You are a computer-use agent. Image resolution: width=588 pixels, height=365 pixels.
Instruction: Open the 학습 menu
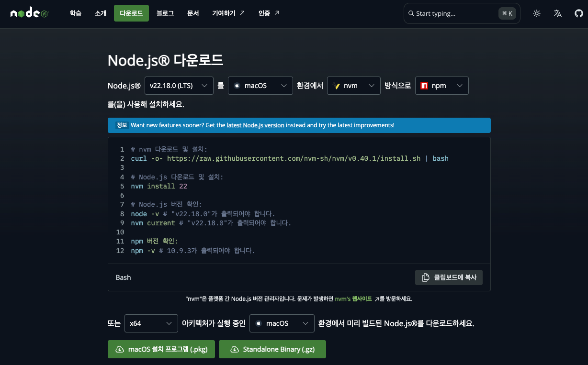click(76, 13)
